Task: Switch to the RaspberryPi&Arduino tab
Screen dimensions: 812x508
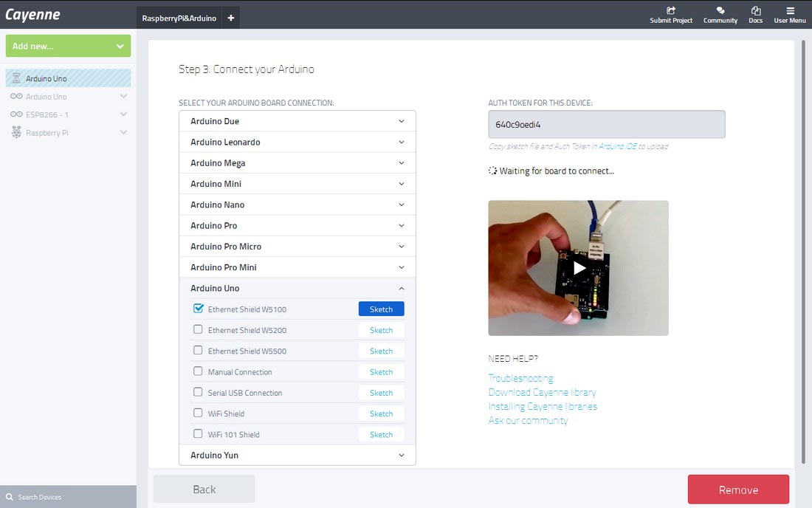Action: point(179,18)
